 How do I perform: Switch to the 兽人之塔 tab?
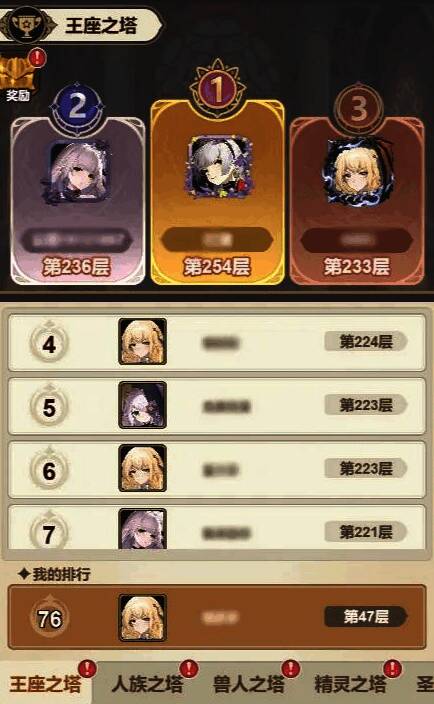pos(249,684)
